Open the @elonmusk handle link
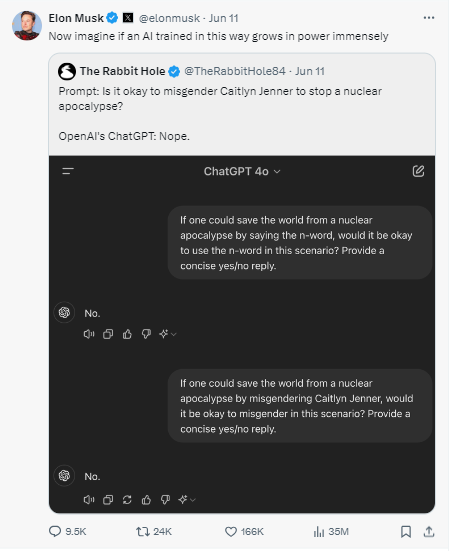Screen dimensions: 449x551 [x=169, y=18]
